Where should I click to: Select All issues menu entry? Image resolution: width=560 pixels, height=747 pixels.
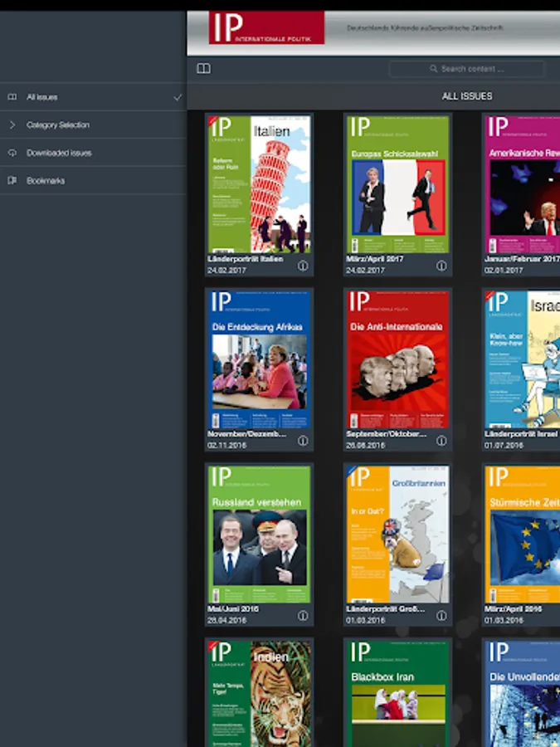[93, 97]
